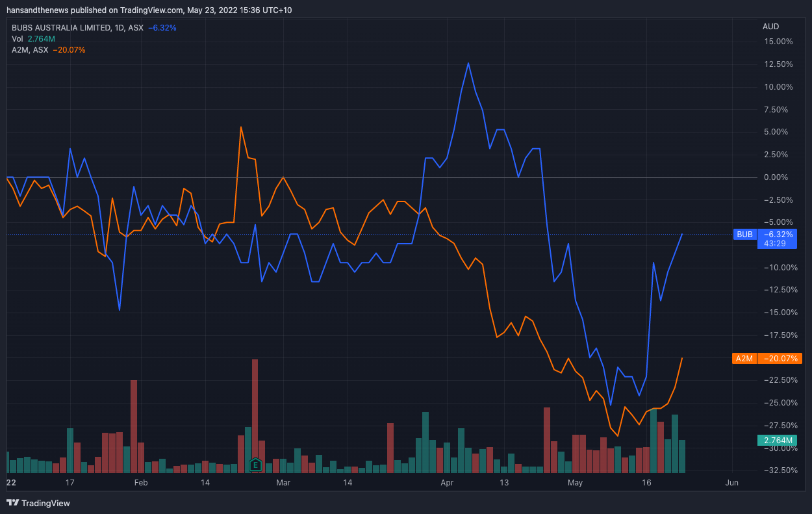
Task: Click the 0.00% price axis label
Action: click(x=780, y=177)
